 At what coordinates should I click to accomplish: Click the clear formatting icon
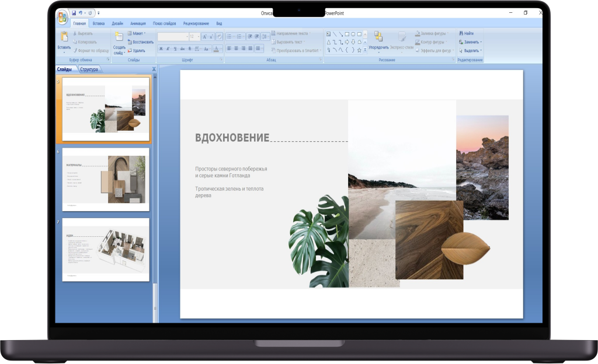pyautogui.click(x=220, y=37)
